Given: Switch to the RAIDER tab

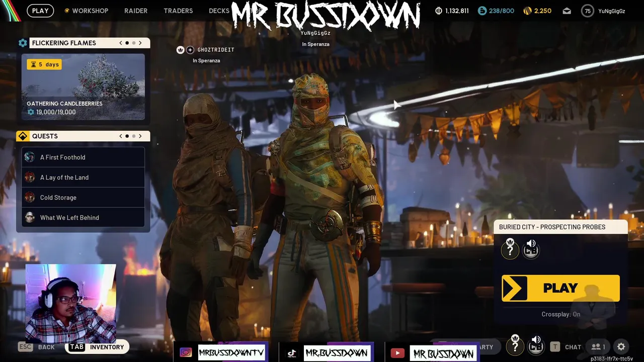Looking at the screenshot, I should (136, 11).
